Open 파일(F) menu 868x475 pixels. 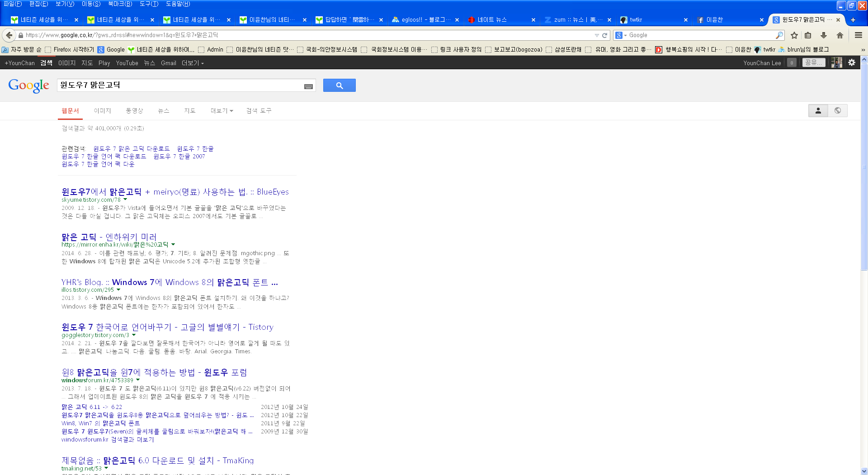(13, 4)
